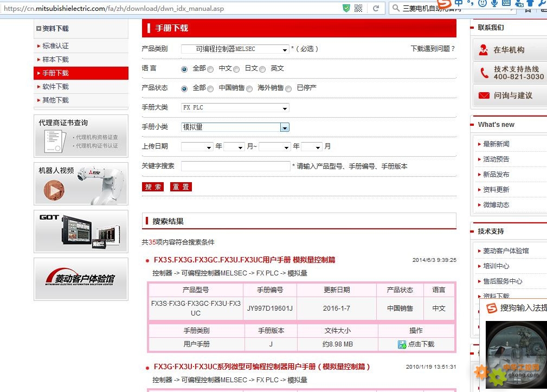Click the certificate document icon

coord(55,141)
